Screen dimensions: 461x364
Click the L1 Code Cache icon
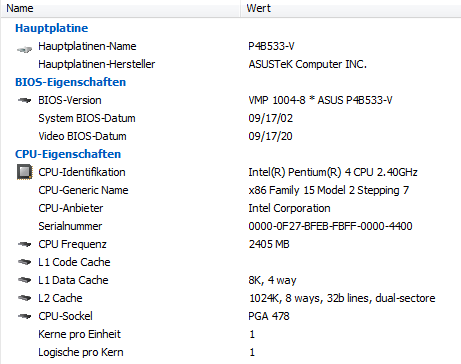[24, 262]
